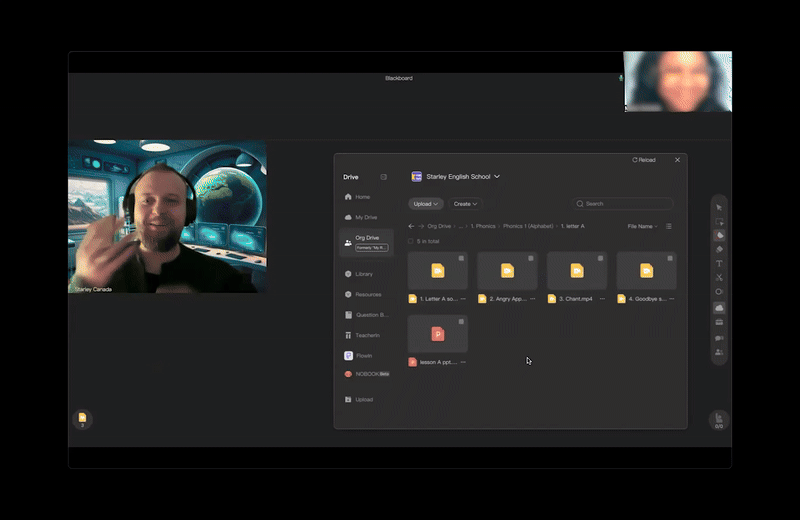Open options for 2. Angry App... file
The height and width of the screenshot is (520, 800).
[533, 299]
